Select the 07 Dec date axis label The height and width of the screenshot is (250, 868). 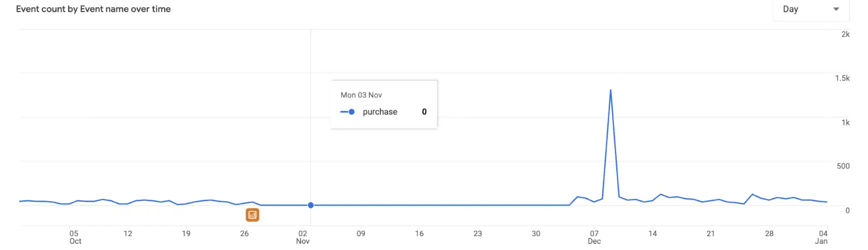pos(595,237)
